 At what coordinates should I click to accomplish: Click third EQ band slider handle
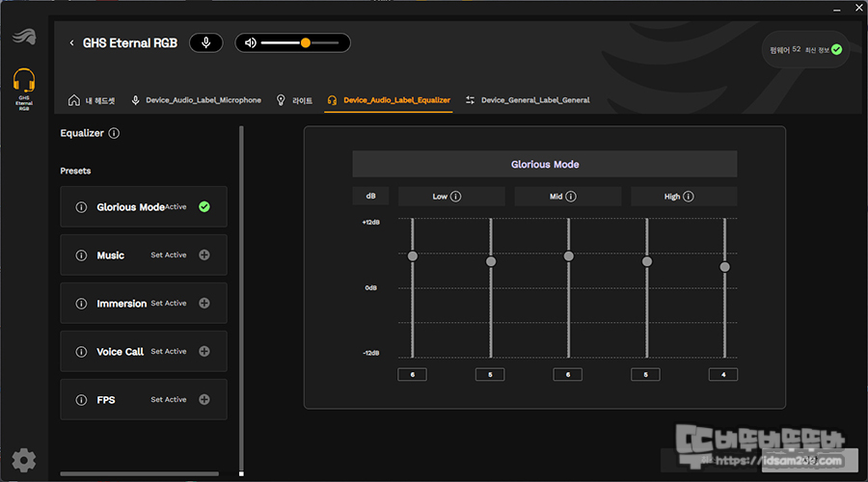[568, 256]
